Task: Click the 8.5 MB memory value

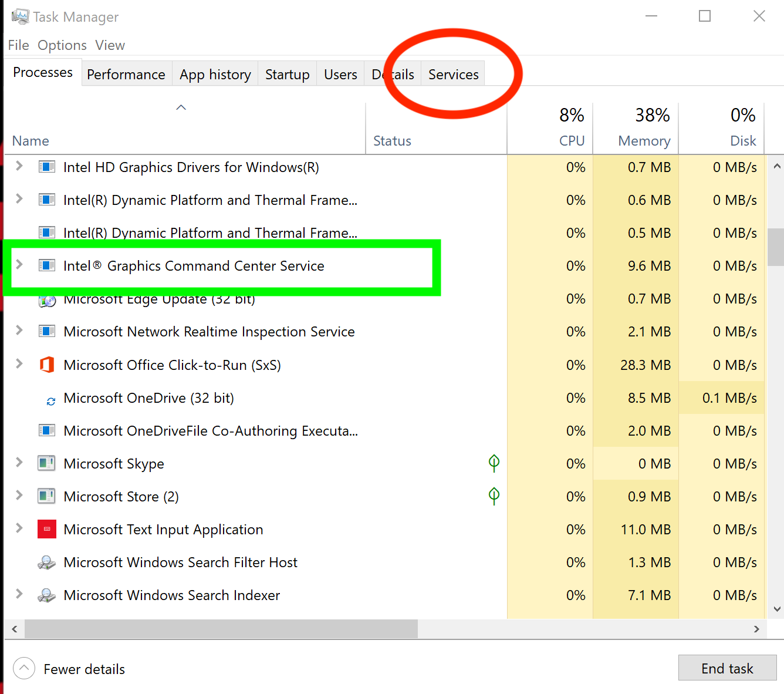Action: click(x=649, y=398)
